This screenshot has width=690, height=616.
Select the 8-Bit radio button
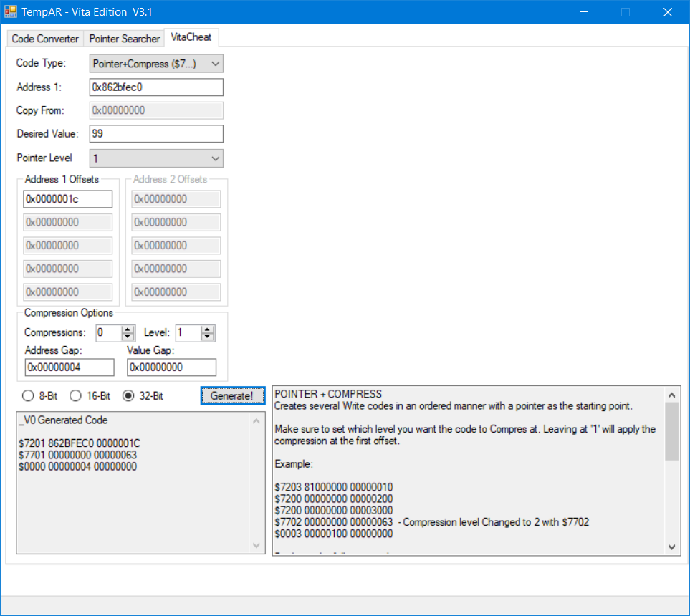[39, 396]
